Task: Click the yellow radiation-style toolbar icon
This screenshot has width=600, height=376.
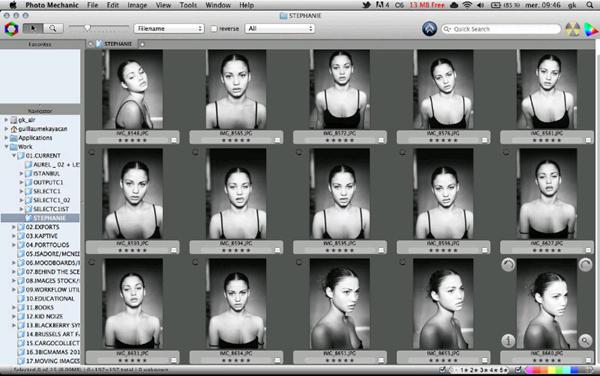Action: [572, 29]
